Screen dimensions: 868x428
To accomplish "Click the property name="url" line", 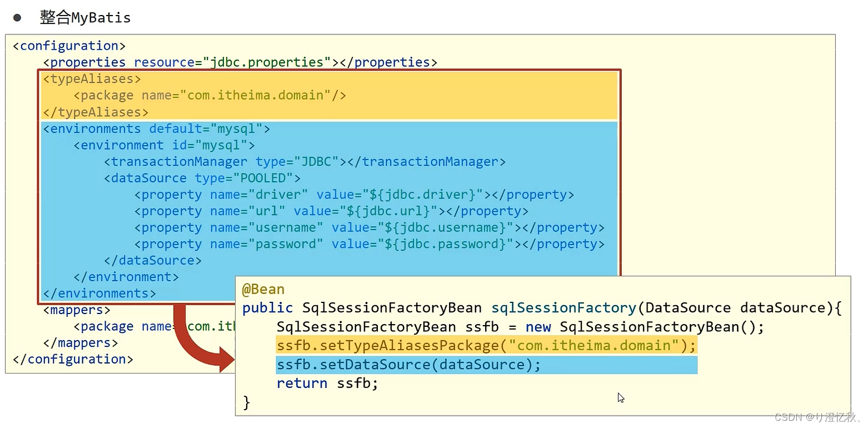I will (x=331, y=212).
